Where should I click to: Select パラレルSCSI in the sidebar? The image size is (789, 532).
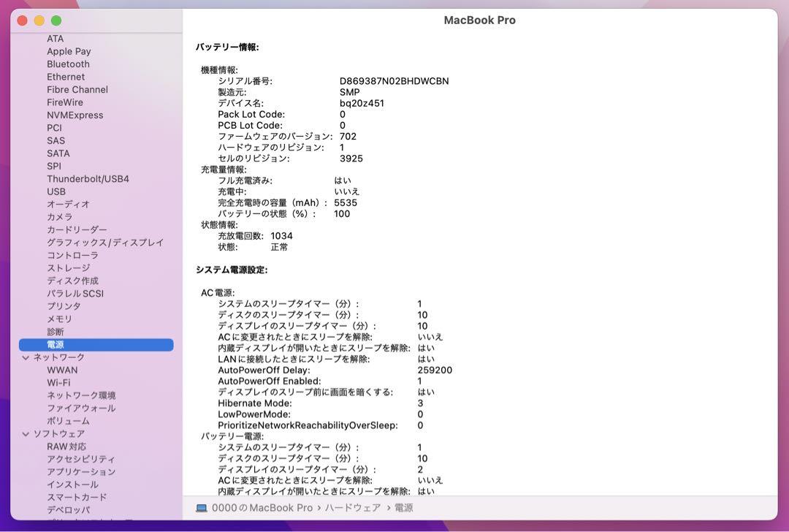75,294
